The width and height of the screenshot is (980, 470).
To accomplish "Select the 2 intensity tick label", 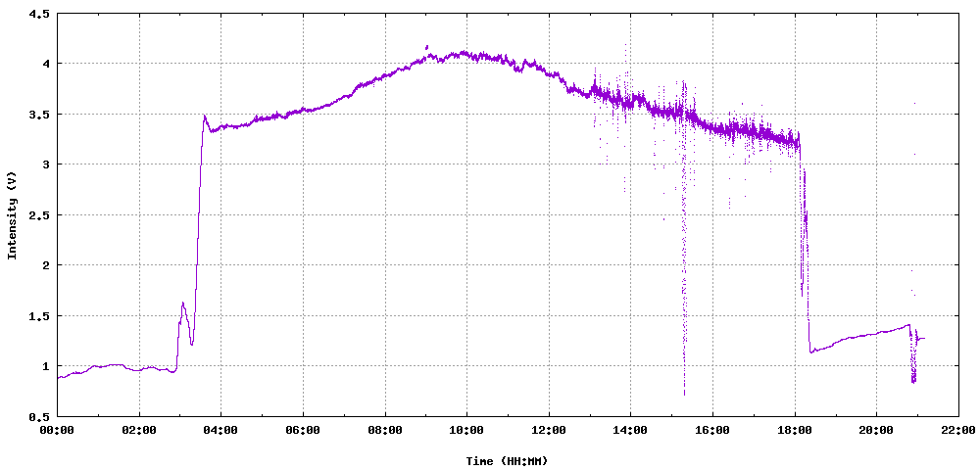I will pos(46,265).
